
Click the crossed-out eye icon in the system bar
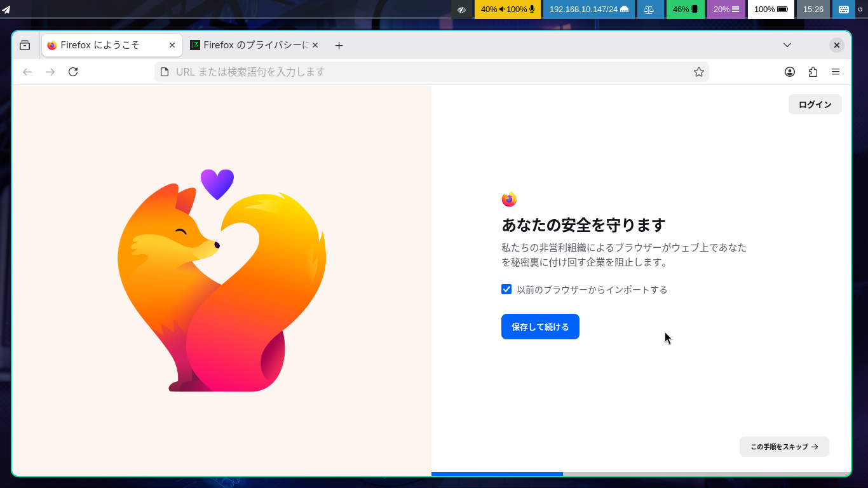(462, 10)
